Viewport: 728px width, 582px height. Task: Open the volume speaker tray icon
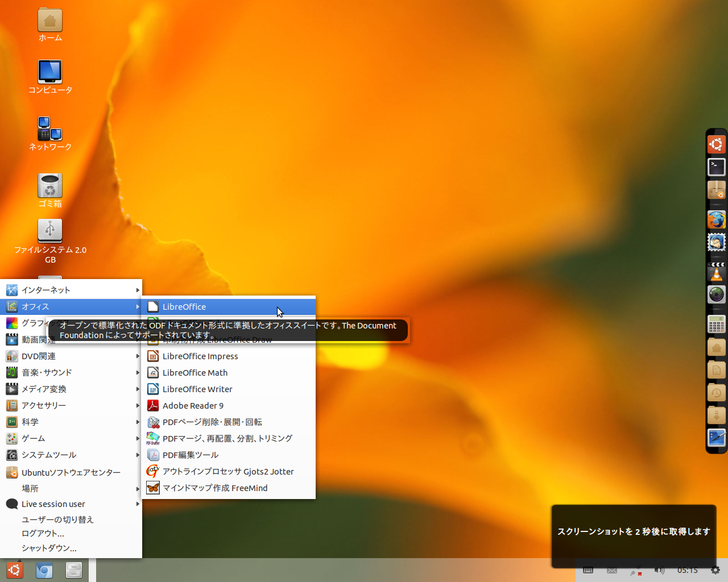659,570
